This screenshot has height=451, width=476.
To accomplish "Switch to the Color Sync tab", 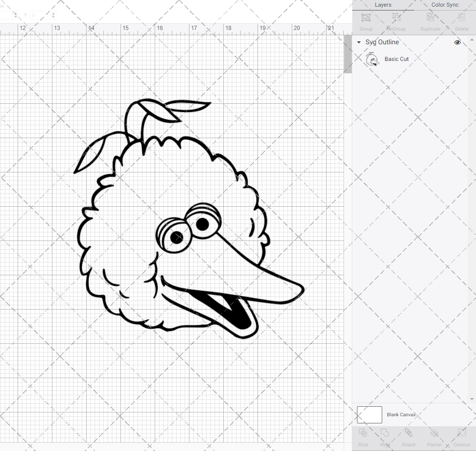I will pos(445,5).
